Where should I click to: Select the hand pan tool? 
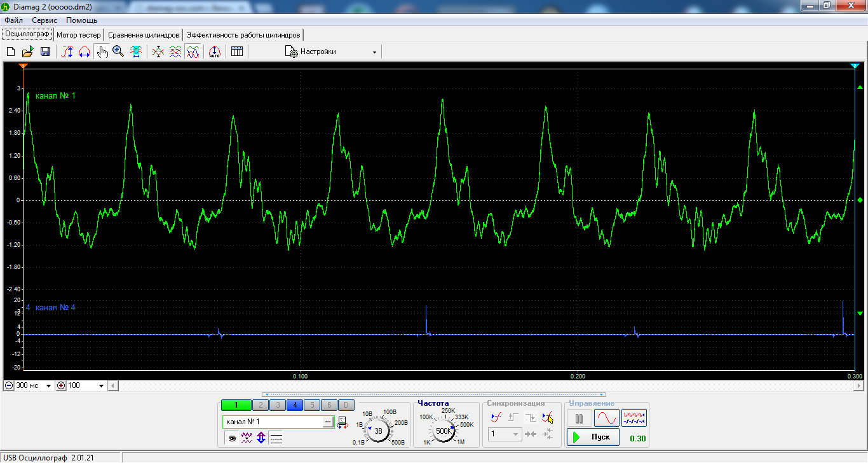click(x=102, y=52)
